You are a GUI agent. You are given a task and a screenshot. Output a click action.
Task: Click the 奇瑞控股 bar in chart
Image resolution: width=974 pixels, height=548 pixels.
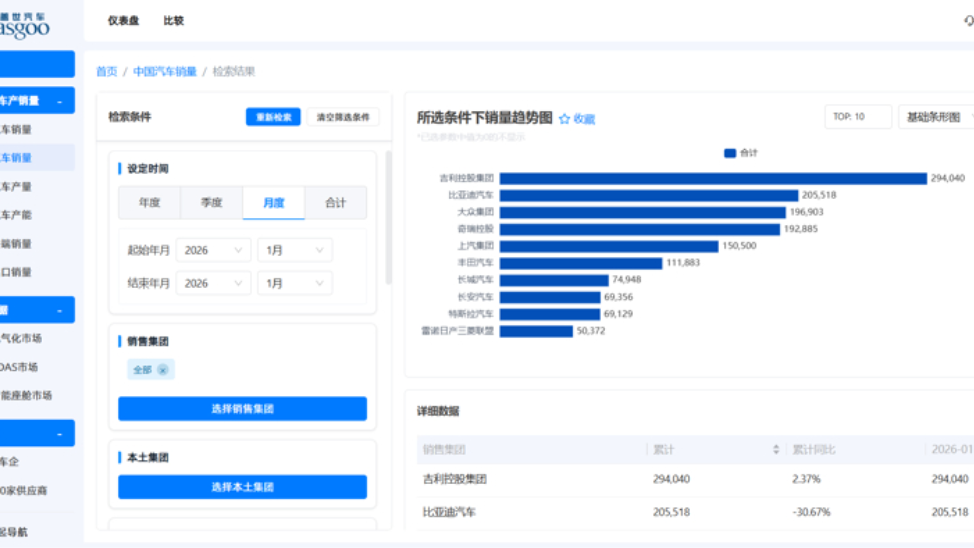pyautogui.click(x=640, y=229)
